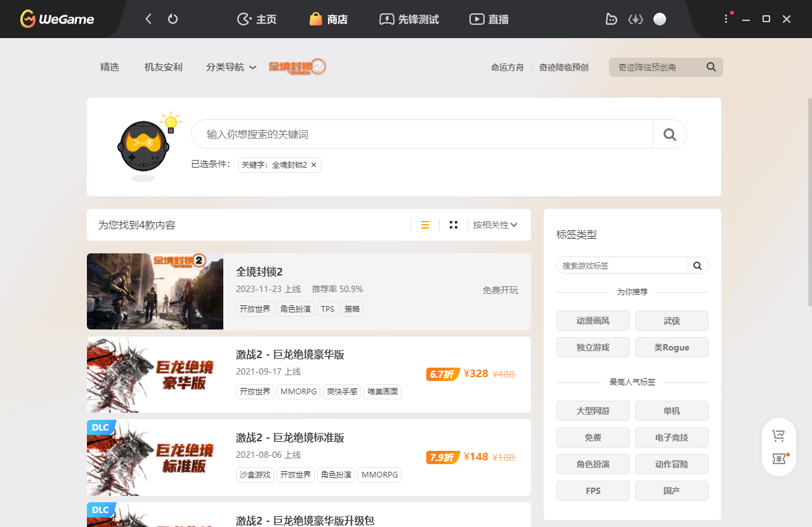812x527 pixels.
Task: Click the 6.7折 discount badge
Action: (443, 374)
